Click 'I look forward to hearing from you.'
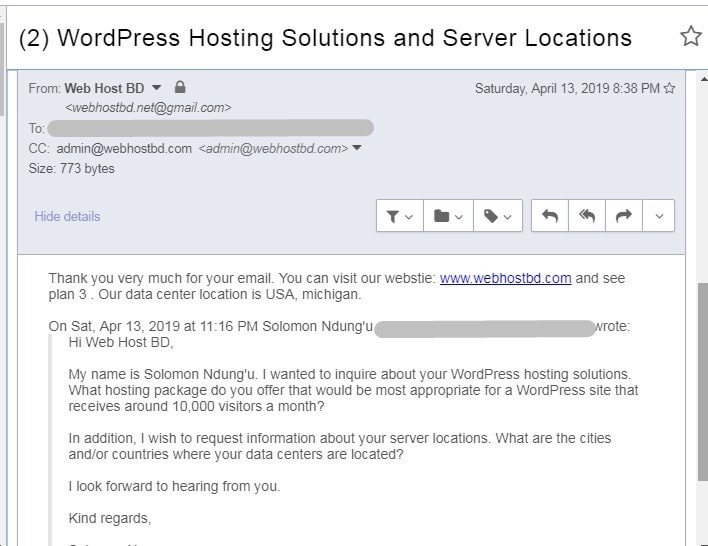This screenshot has width=708, height=546. (174, 486)
